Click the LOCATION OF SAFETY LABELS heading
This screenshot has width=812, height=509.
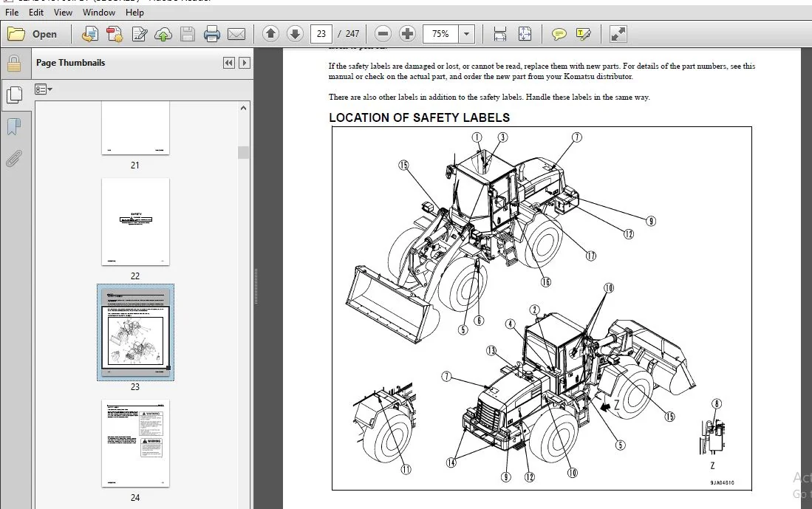pos(419,117)
